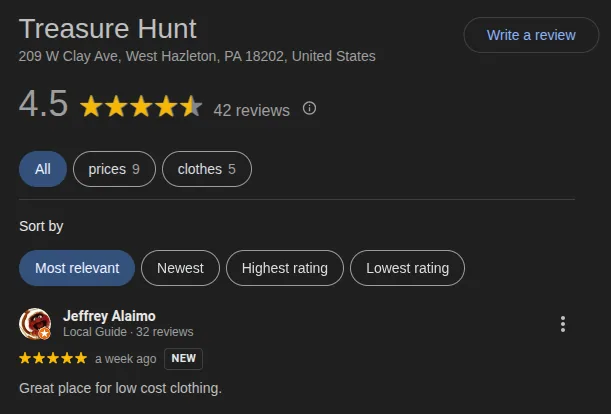Click the Write a review button
This screenshot has width=611, height=414.
[531, 35]
